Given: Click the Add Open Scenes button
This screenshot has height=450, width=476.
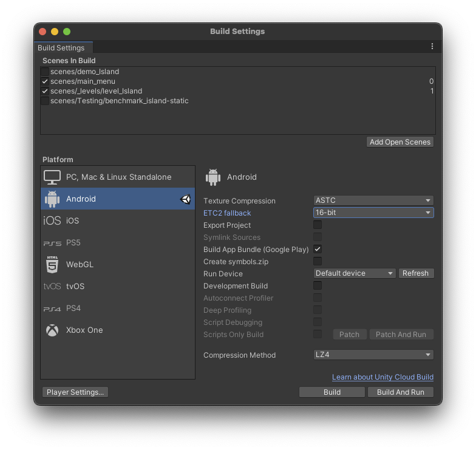Looking at the screenshot, I should point(400,142).
